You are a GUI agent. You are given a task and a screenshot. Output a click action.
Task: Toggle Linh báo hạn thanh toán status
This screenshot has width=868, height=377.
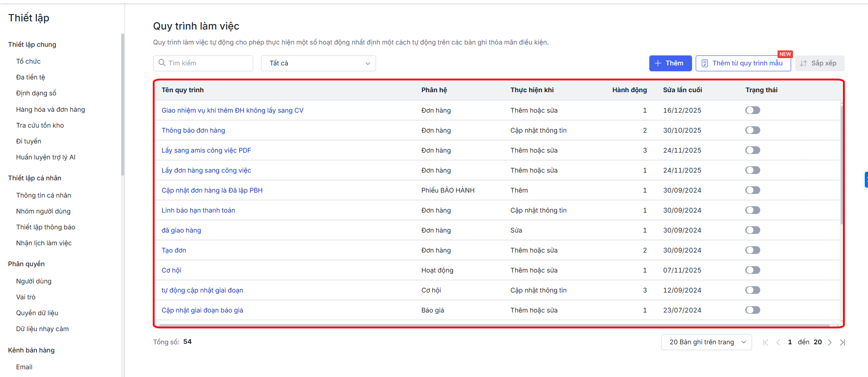point(753,210)
